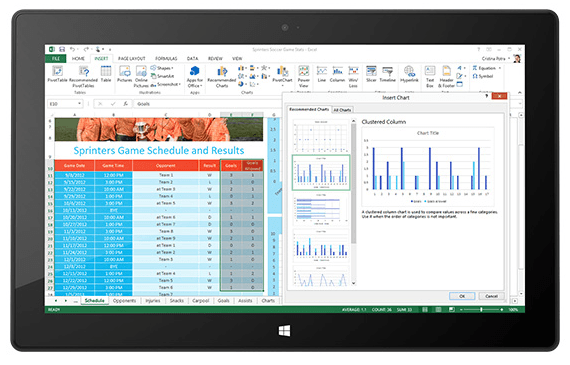Undo the last action
The width and height of the screenshot is (570, 365).
coord(73,49)
